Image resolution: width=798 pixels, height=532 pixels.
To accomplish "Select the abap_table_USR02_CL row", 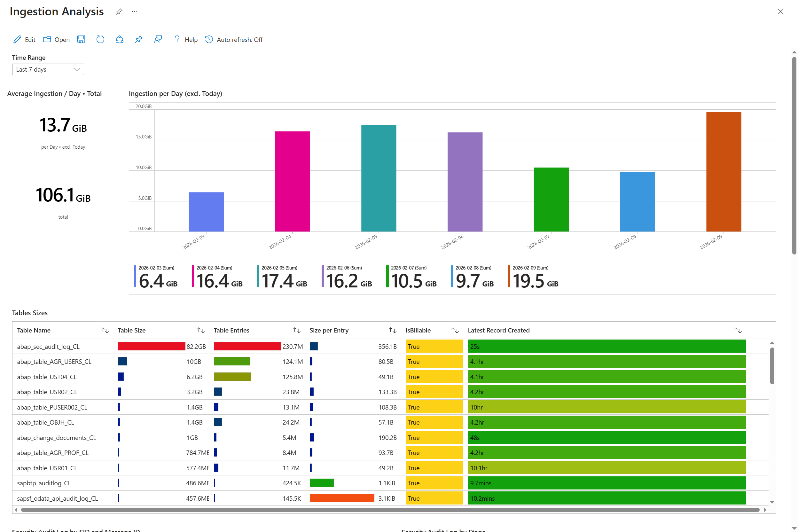I will [390, 392].
